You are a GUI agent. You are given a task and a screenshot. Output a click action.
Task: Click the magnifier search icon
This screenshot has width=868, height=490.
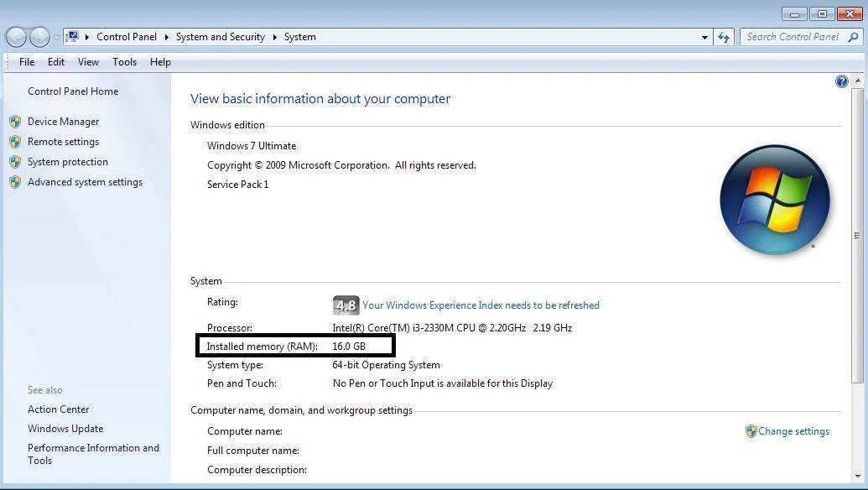[853, 37]
